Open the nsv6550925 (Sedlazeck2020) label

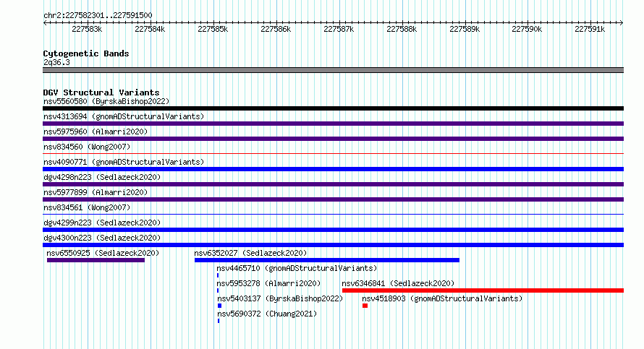click(x=103, y=253)
